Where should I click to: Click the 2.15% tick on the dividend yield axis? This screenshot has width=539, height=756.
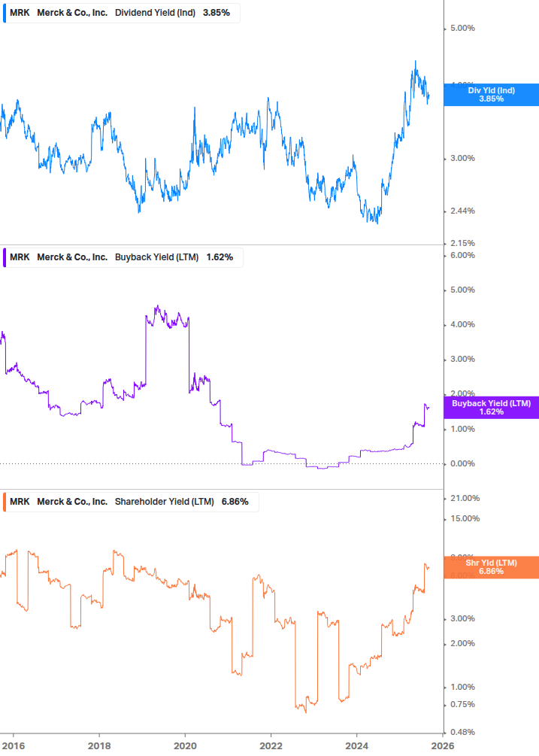462,244
